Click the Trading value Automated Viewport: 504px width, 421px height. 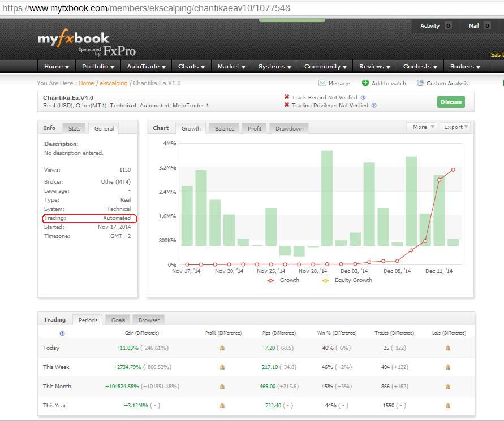117,218
